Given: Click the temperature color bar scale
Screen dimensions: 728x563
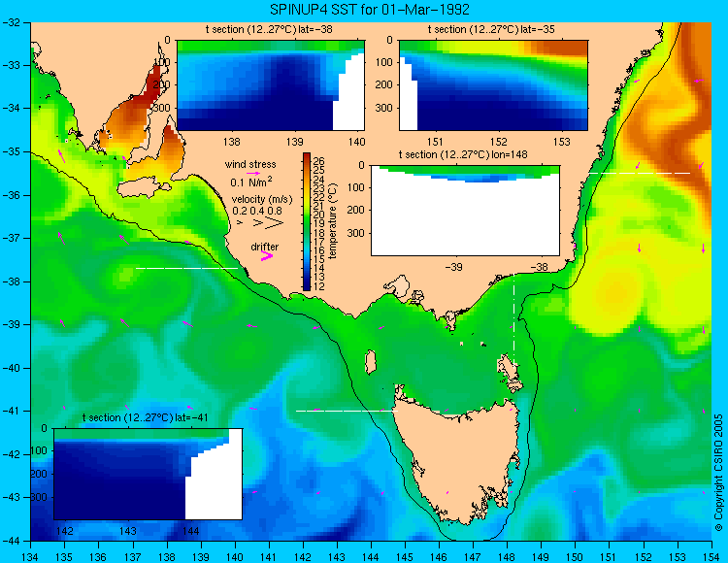Looking at the screenshot, I should [307, 221].
